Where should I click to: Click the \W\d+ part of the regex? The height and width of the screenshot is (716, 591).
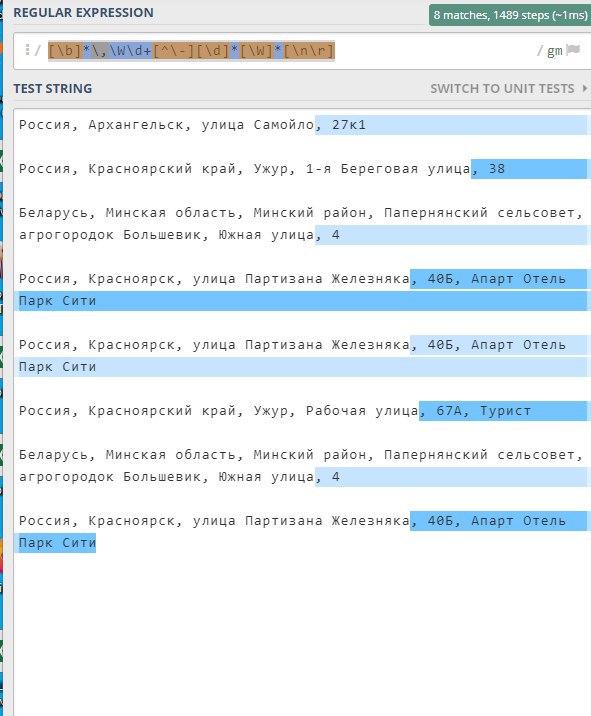[130, 50]
